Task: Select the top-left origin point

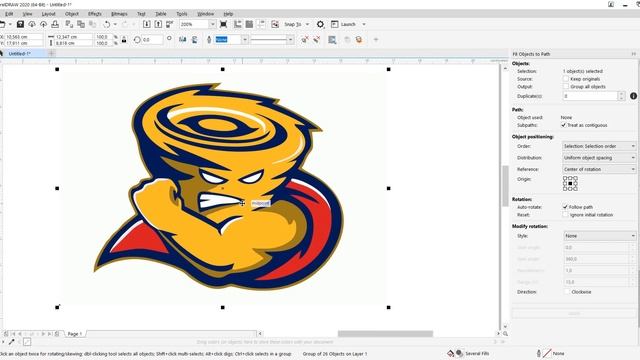Action: pyautogui.click(x=565, y=178)
